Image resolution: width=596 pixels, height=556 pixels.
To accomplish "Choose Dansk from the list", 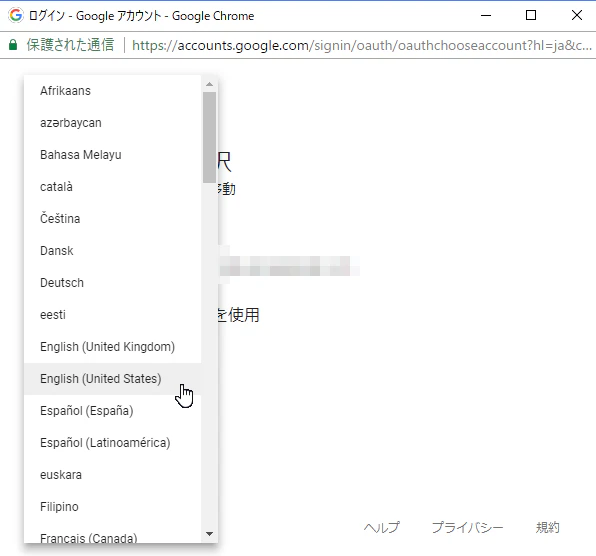I will pyautogui.click(x=113, y=251).
